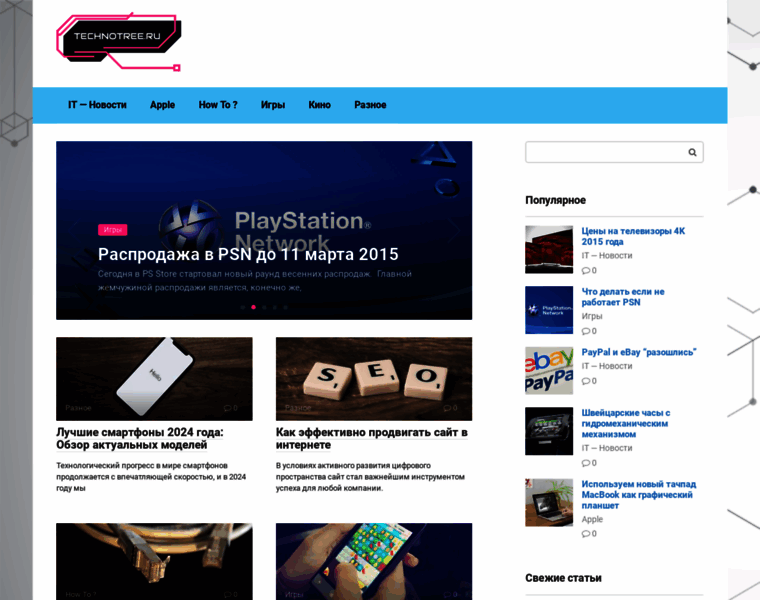Click comment count on SEO card image
This screenshot has height=600, width=760.
tap(450, 408)
